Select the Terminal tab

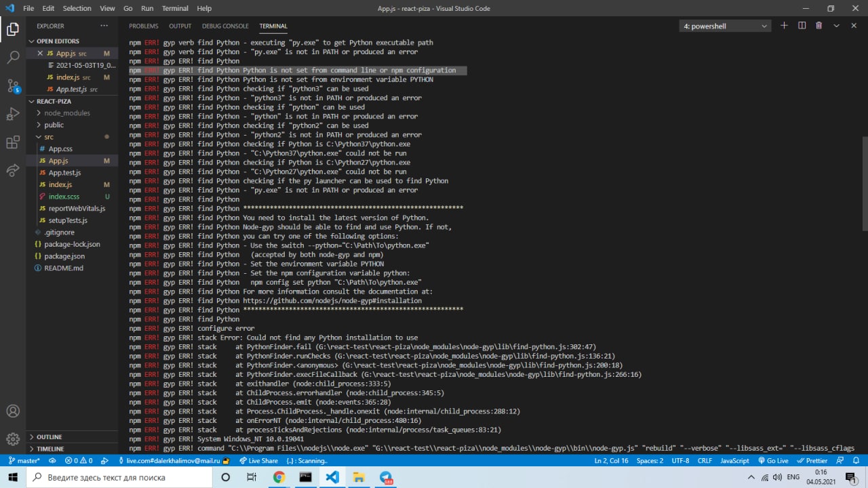pos(273,26)
